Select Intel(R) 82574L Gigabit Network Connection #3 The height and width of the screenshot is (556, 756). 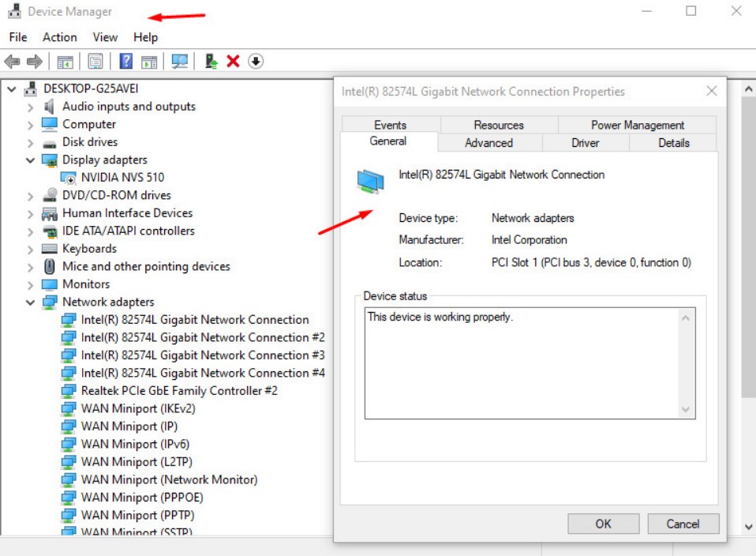tap(203, 355)
